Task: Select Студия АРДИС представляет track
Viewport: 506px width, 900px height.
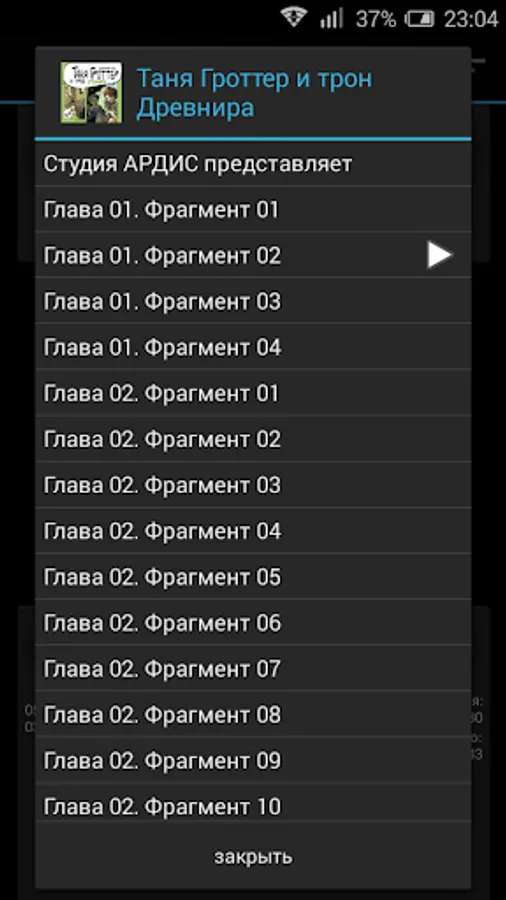Action: pyautogui.click(x=253, y=164)
